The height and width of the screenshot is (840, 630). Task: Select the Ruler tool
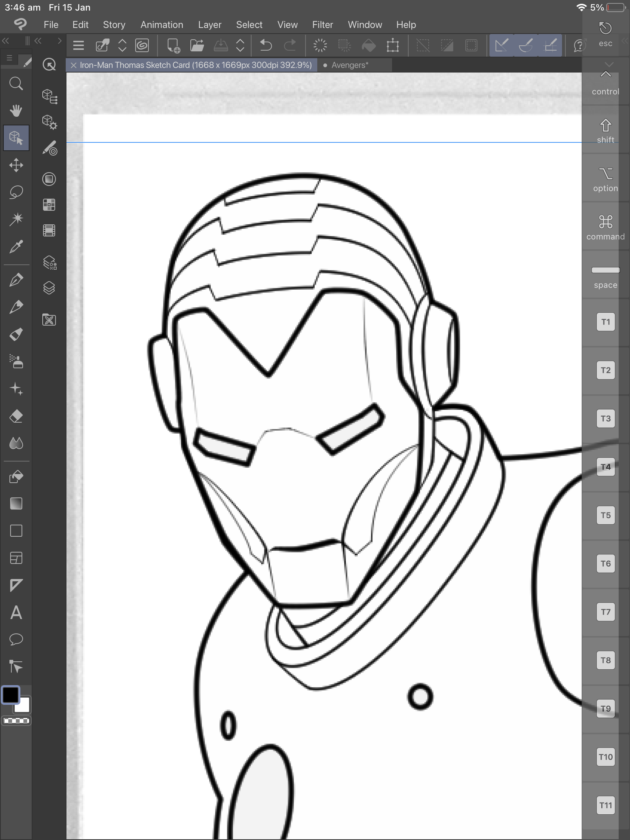16,585
